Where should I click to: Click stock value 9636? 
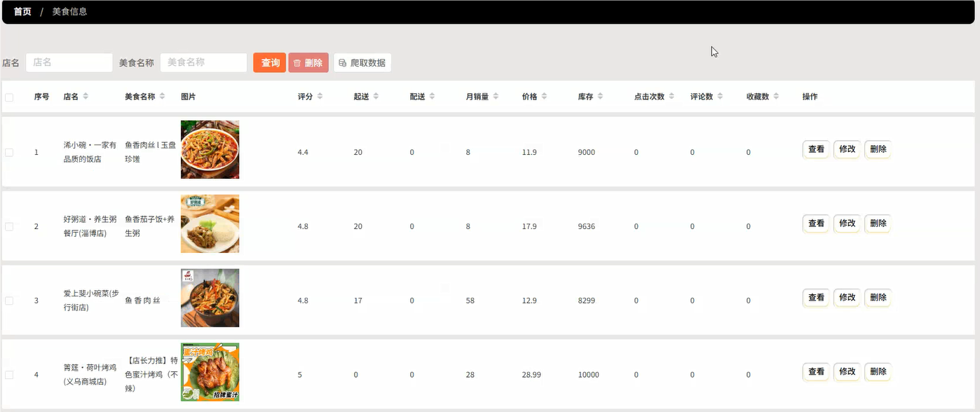click(587, 226)
